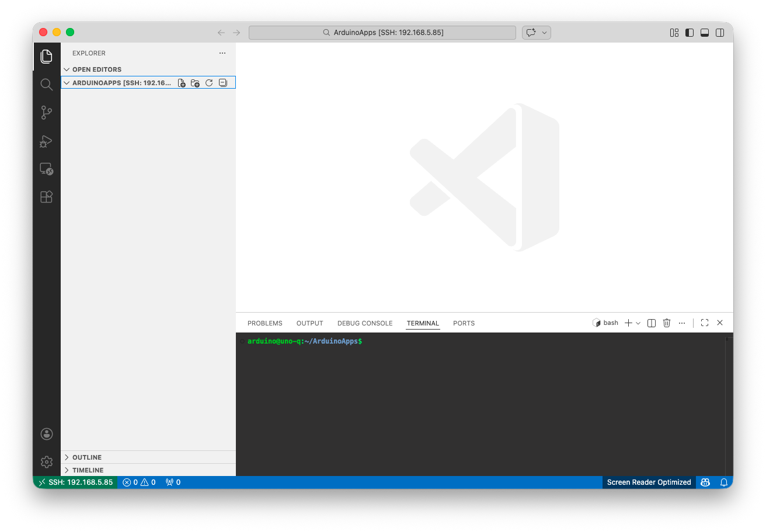Viewport: 766px width, 532px height.
Task: Kill terminal with the trash icon
Action: [667, 323]
